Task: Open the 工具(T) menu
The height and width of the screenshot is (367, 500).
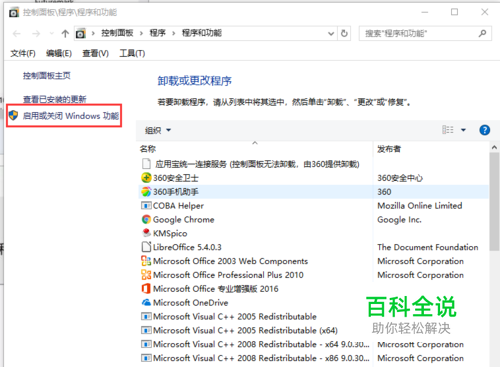Action: click(132, 53)
